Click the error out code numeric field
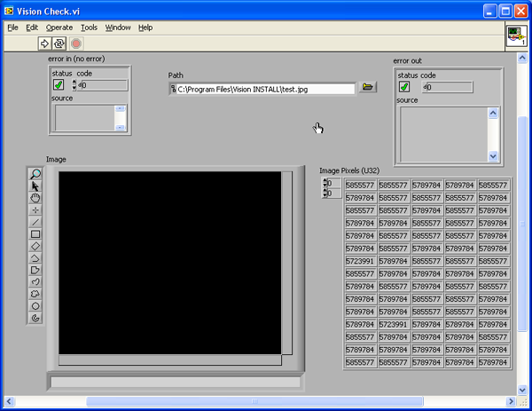 click(448, 87)
